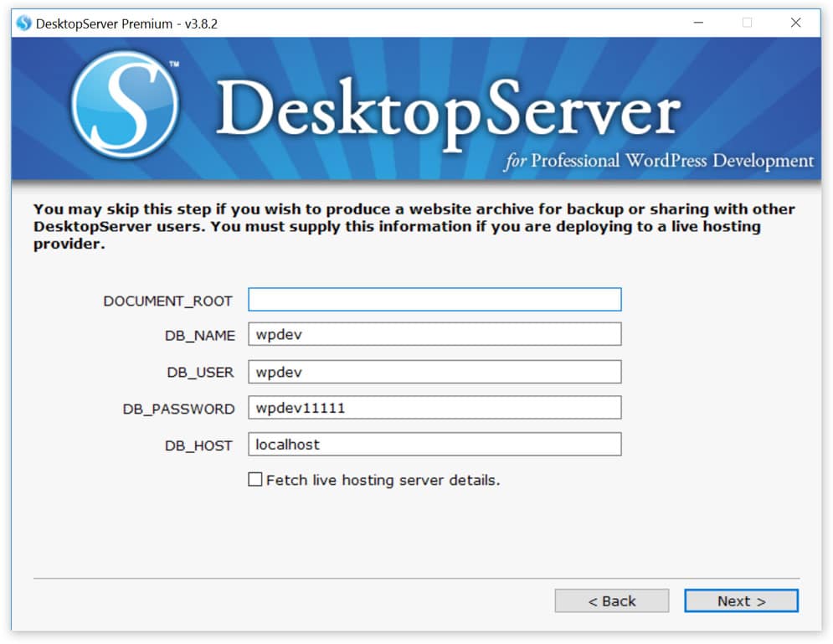Proceed with the Next button
The image size is (833, 644).
(741, 601)
